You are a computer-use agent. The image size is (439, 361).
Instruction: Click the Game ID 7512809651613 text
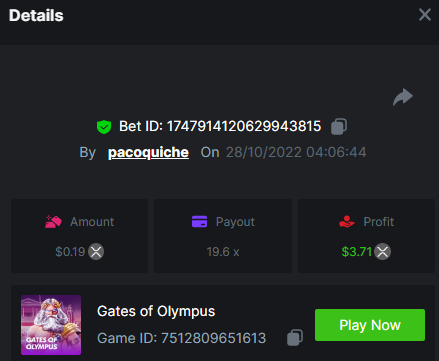(x=182, y=338)
